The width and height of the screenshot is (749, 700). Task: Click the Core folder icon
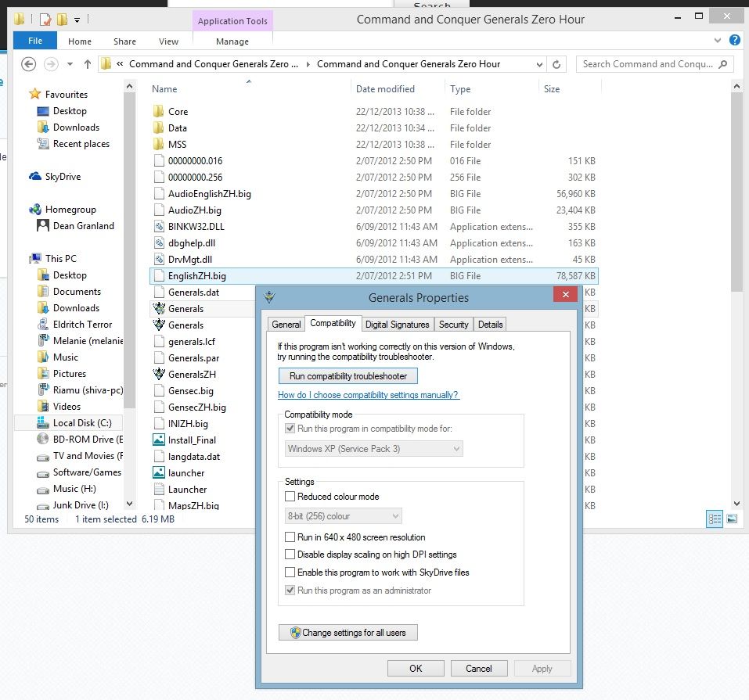[159, 111]
